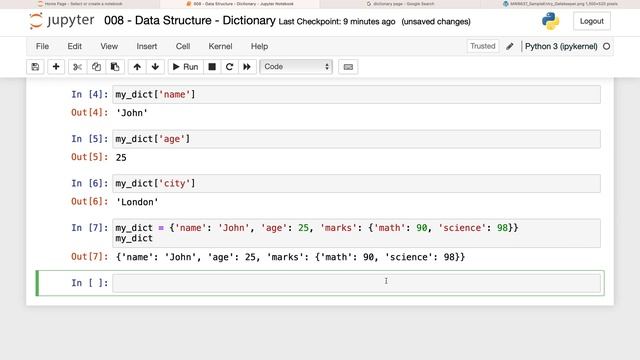640x360 pixels.
Task: Click cell 6 containing my_dict['city']
Action: point(356,184)
